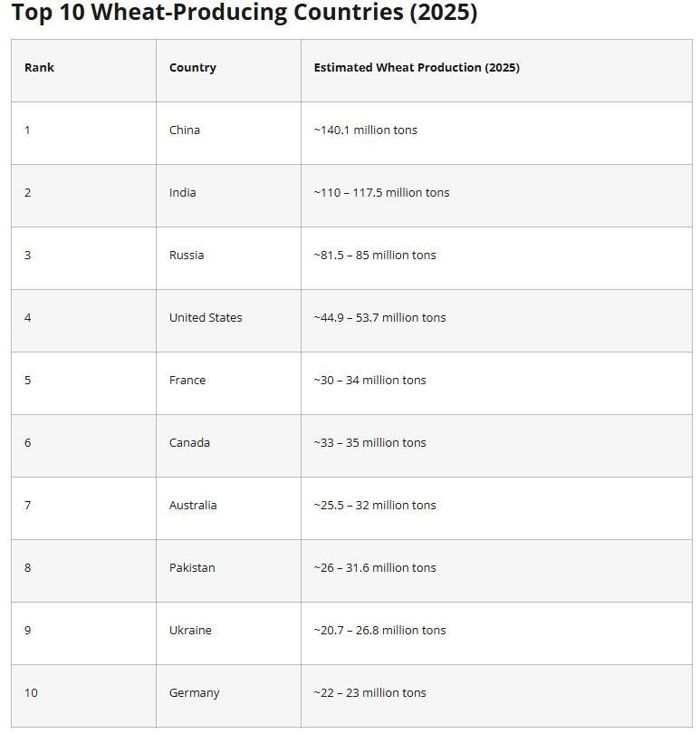This screenshot has width=700, height=734.
Task: Select the '~81.5 – 85 million tons' value
Action: (x=375, y=256)
